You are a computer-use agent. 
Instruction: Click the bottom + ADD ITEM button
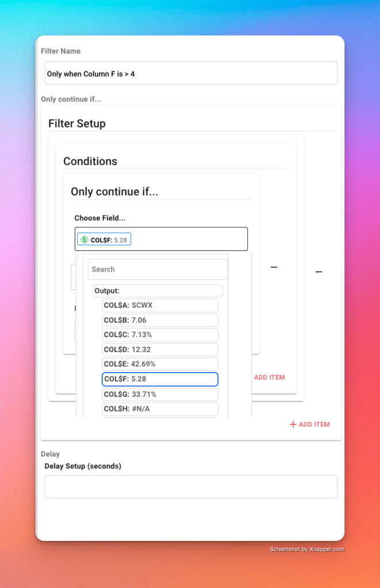310,424
